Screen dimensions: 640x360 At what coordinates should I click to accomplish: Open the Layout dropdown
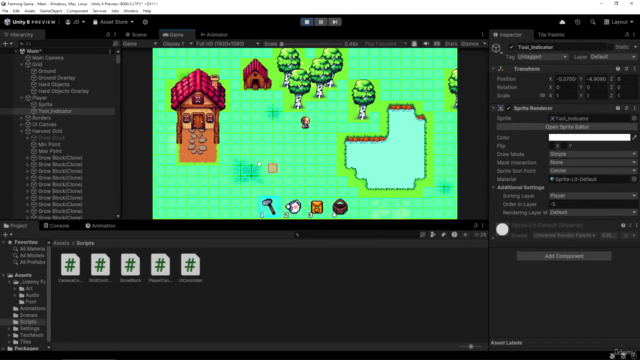coord(618,22)
